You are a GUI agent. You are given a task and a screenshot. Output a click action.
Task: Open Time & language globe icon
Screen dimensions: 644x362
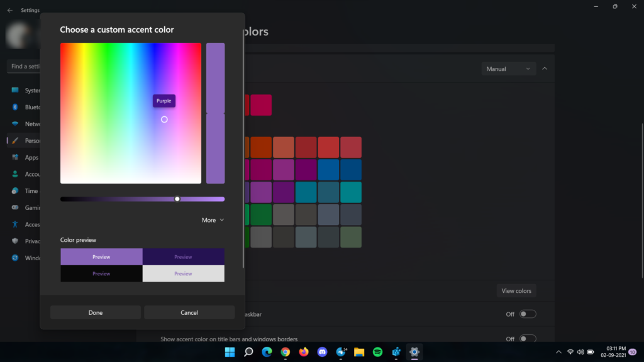tap(15, 191)
